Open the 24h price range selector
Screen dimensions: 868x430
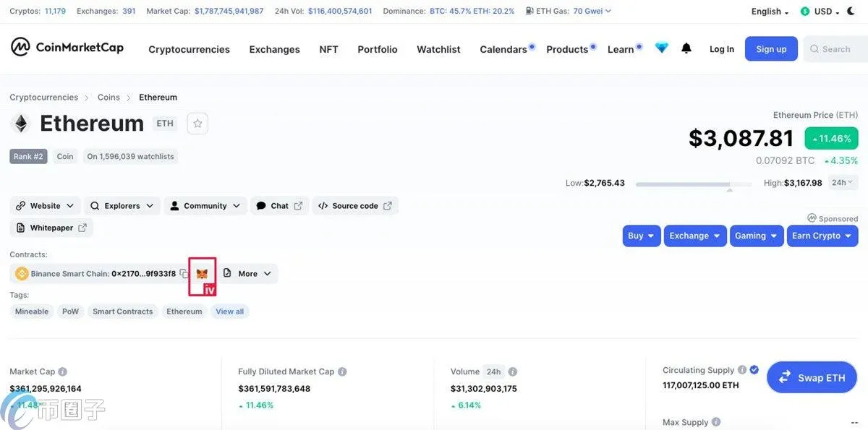click(x=842, y=183)
